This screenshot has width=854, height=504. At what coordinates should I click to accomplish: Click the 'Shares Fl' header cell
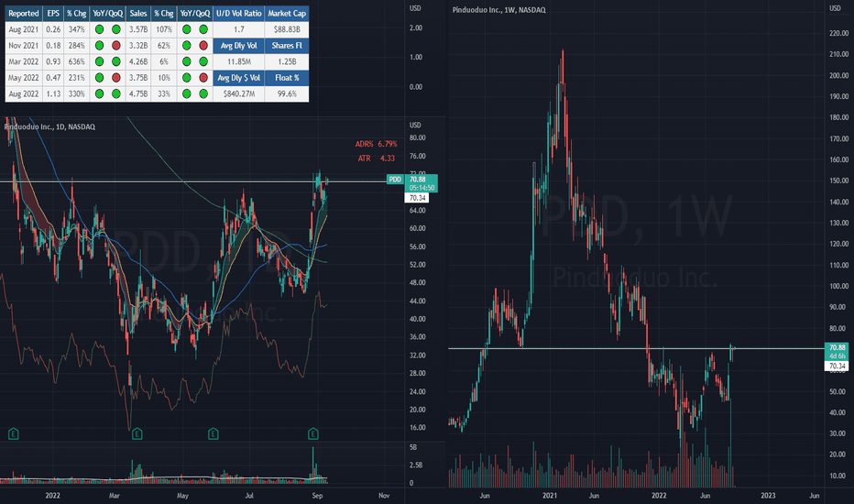tap(287, 46)
